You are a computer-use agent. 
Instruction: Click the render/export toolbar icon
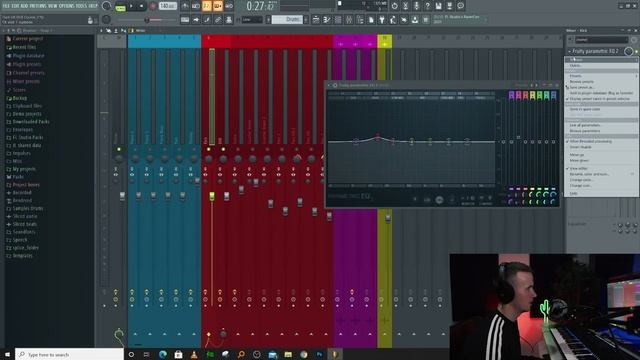449,6
